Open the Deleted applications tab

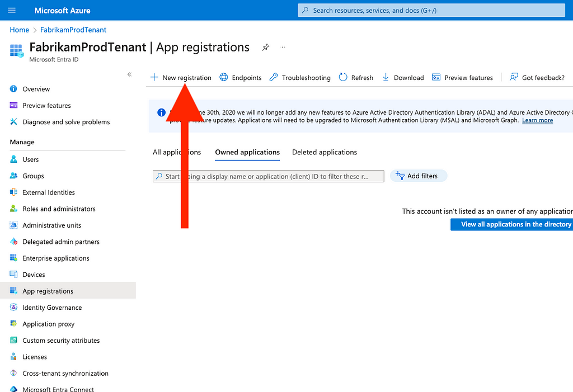tap(325, 152)
